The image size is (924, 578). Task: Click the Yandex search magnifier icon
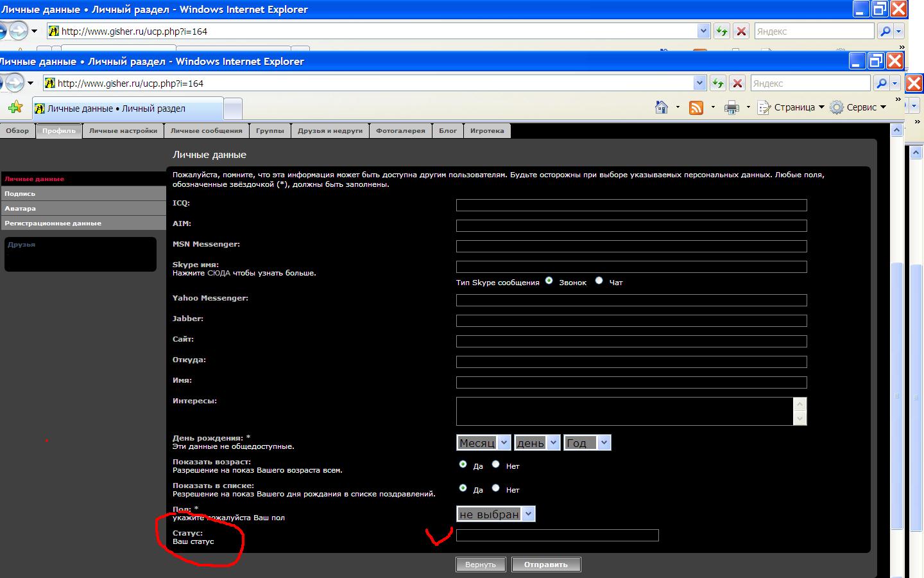tap(882, 83)
